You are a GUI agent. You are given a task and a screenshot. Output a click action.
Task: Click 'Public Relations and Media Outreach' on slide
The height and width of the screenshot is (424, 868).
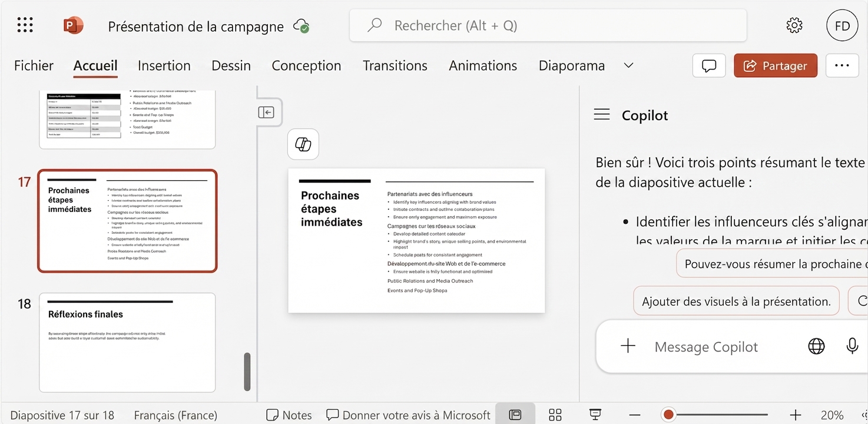click(430, 281)
